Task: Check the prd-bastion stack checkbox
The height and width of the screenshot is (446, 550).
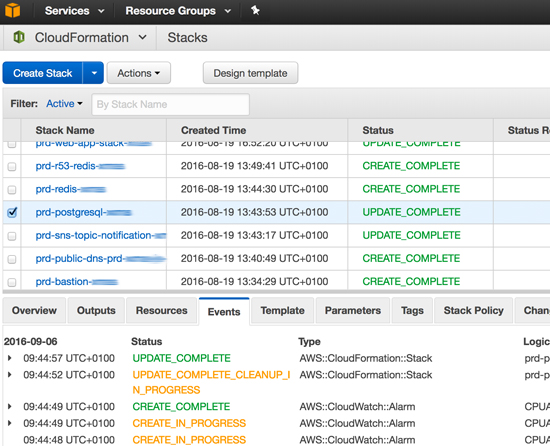Action: pos(12,282)
